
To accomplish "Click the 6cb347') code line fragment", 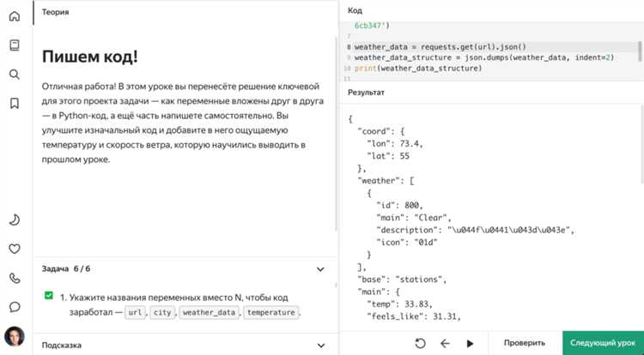I will tap(372, 26).
